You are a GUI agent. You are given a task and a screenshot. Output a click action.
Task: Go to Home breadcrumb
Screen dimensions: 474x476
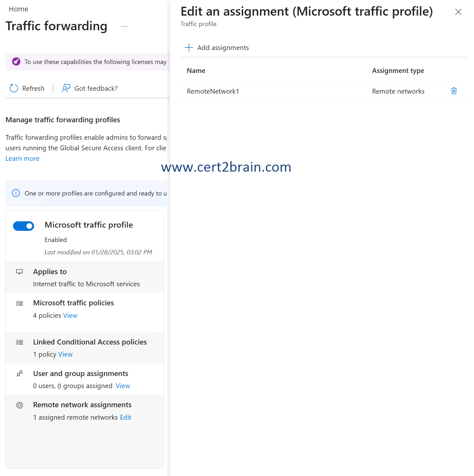18,9
